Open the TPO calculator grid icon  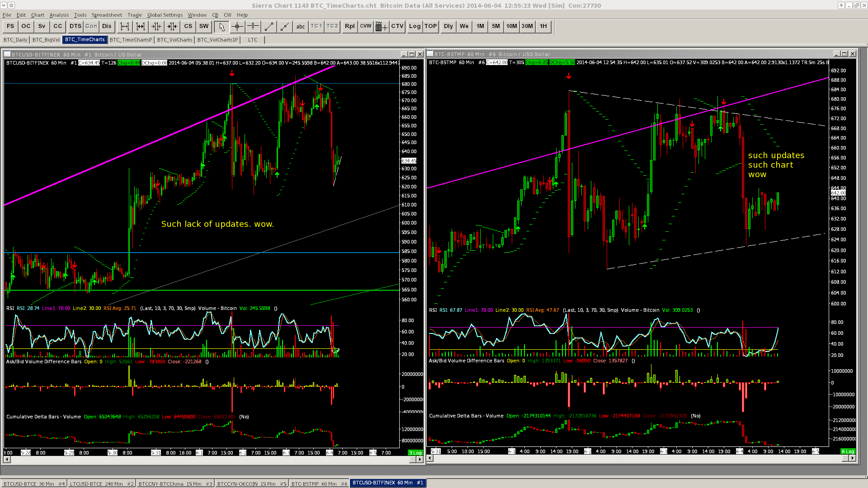(381, 27)
